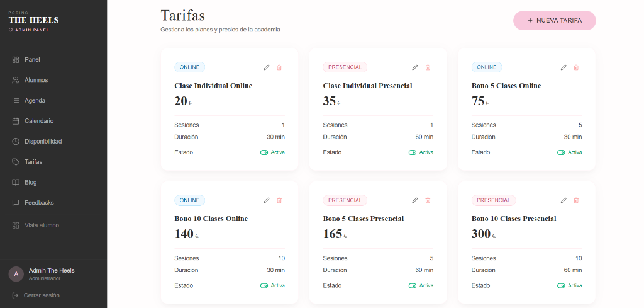Image resolution: width=644 pixels, height=308 pixels.
Task: Click ONLINE badge on Bono 5 Clases Online
Action: 487,67
